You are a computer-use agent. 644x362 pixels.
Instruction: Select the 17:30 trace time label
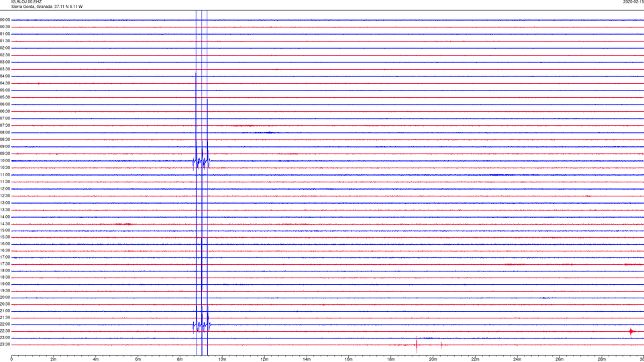click(x=5, y=264)
